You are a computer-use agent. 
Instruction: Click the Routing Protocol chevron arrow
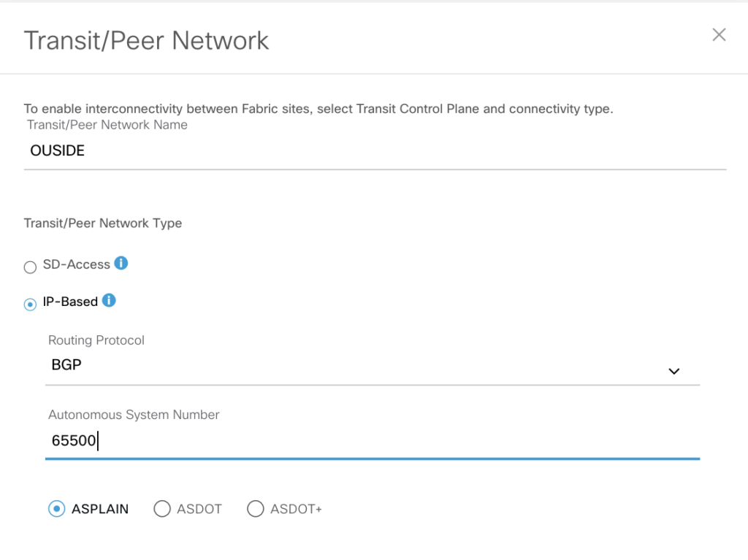point(673,371)
